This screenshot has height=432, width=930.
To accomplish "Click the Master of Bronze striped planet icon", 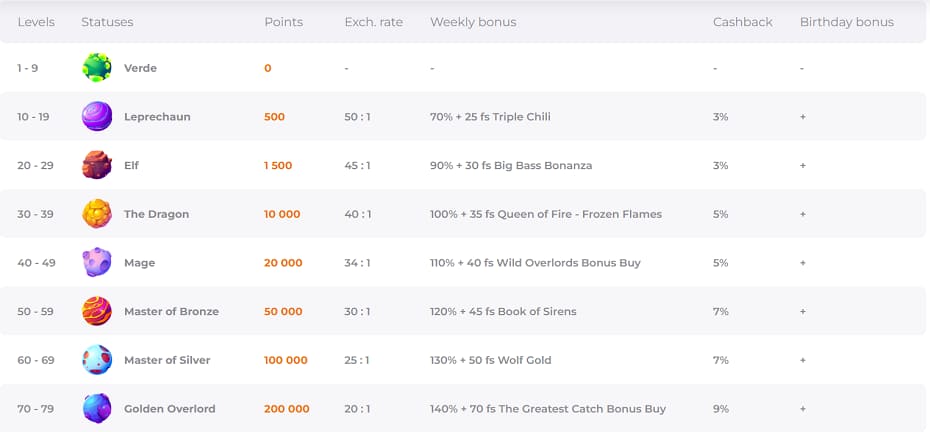I will [97, 311].
